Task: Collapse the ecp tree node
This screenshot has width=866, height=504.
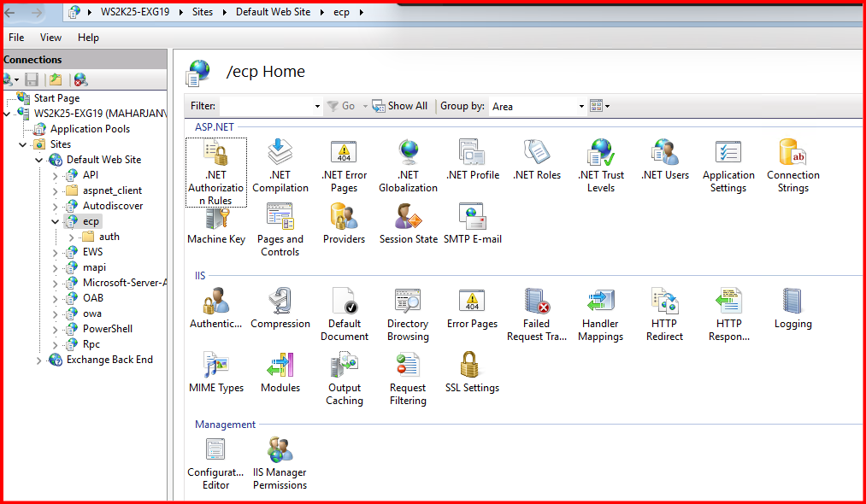Action: click(x=56, y=221)
